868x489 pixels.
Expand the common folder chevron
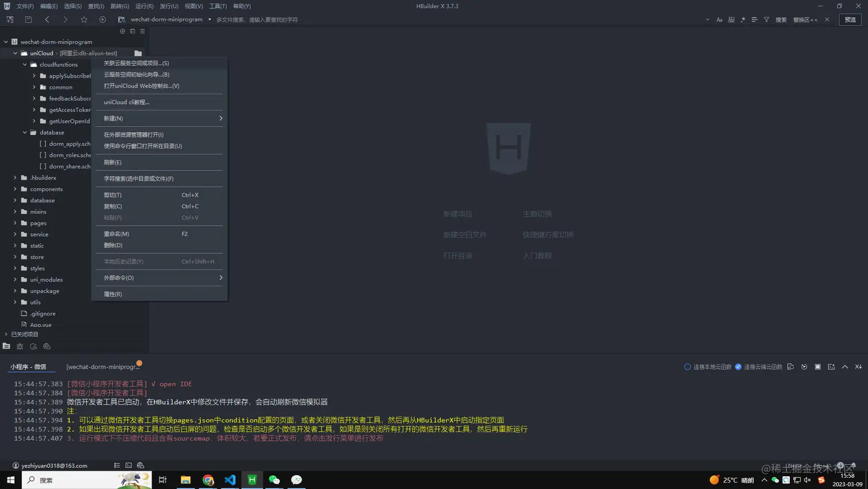[34, 87]
